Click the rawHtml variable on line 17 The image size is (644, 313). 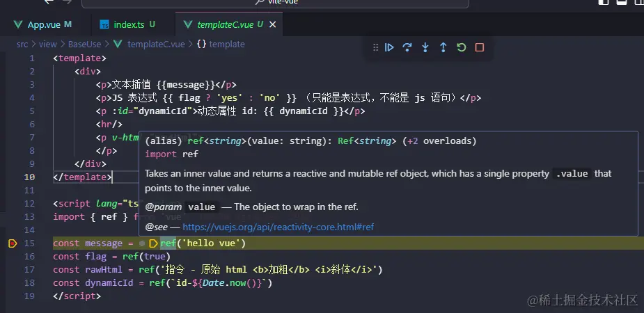point(104,270)
